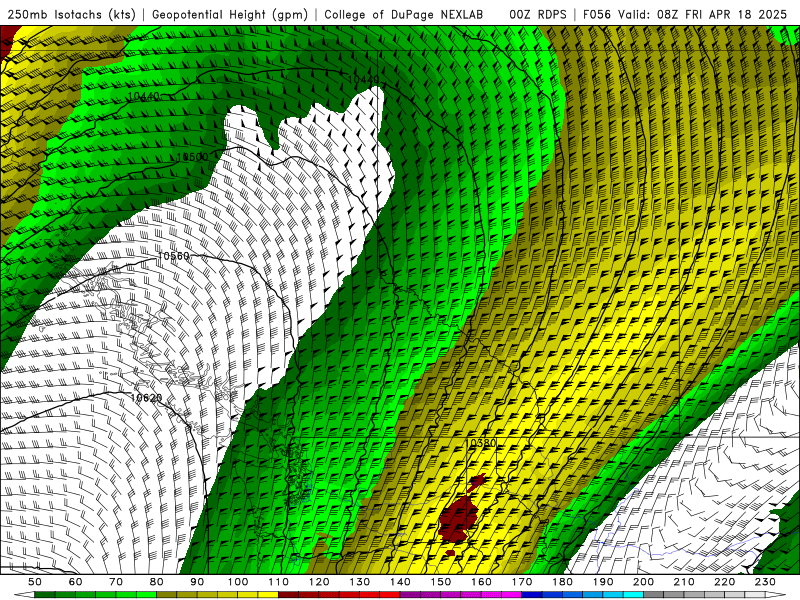Click the 70 label on the color scale

[116, 582]
